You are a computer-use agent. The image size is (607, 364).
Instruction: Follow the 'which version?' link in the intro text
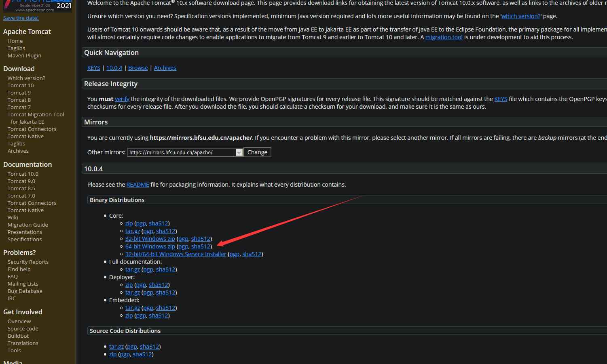pos(521,16)
